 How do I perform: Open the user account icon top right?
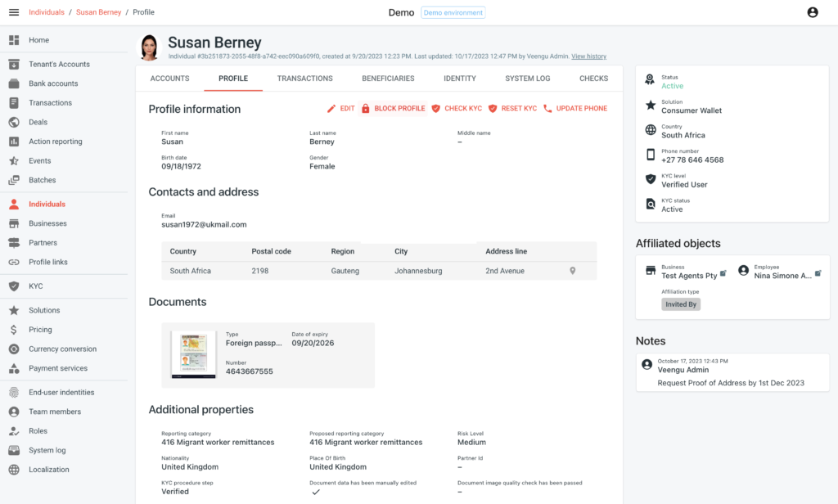(813, 11)
